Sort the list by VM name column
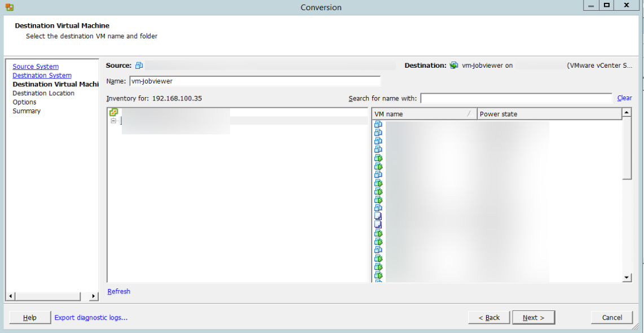This screenshot has width=644, height=333. [x=424, y=114]
